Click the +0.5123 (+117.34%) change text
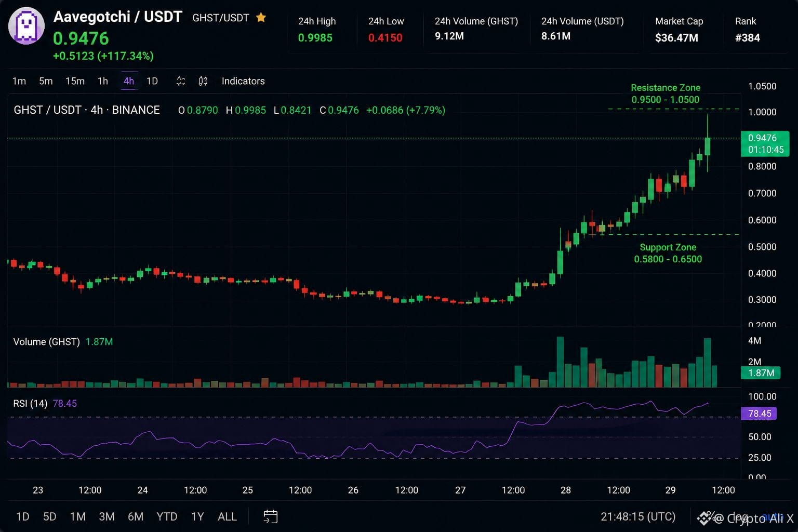The image size is (798, 532). click(x=103, y=56)
